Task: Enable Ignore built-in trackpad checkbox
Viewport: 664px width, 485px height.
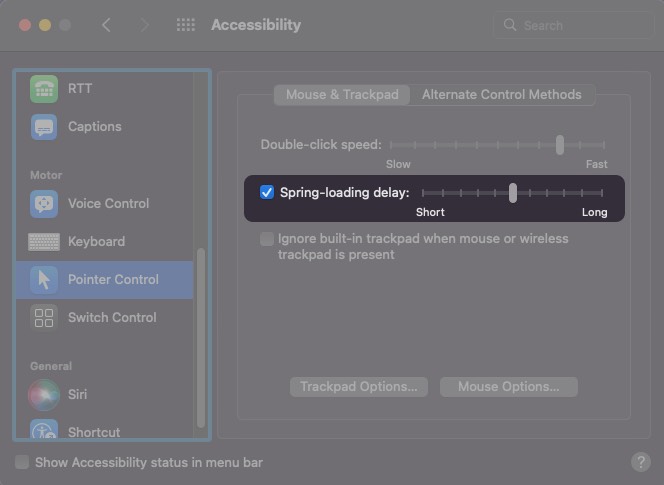Action: (267, 239)
